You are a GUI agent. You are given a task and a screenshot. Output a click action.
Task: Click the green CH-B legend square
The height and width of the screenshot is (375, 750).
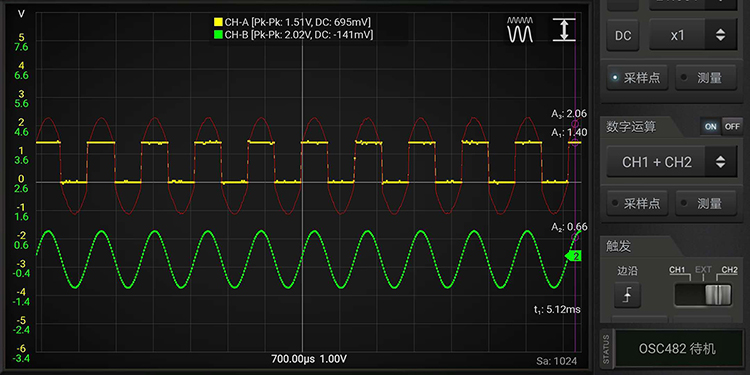(x=218, y=34)
